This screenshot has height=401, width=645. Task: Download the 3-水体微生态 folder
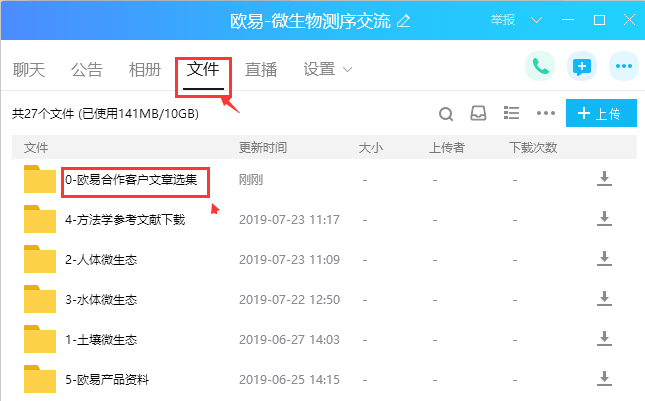click(604, 299)
